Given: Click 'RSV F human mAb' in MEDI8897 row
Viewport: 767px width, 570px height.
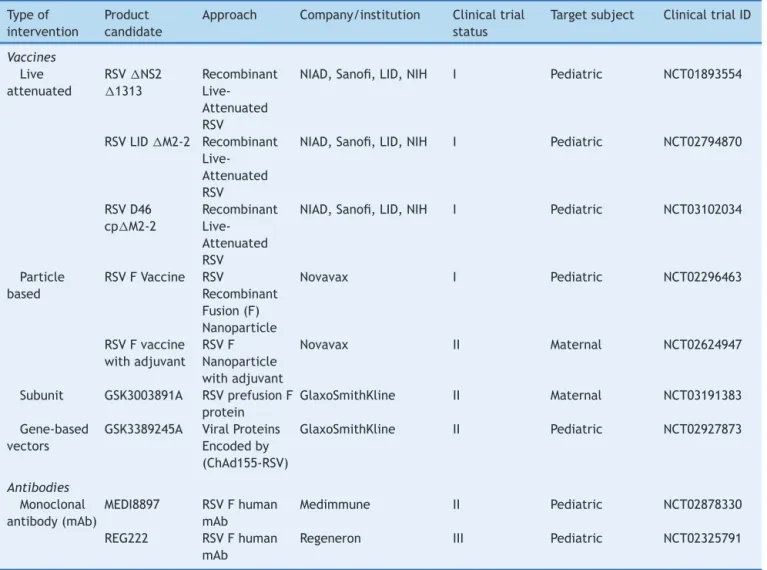Looking at the screenshot, I should click(240, 513).
